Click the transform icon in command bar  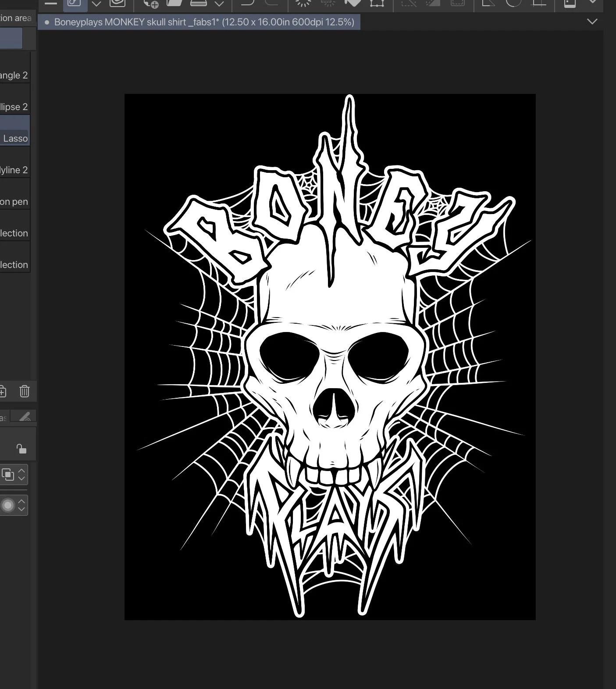(x=377, y=4)
